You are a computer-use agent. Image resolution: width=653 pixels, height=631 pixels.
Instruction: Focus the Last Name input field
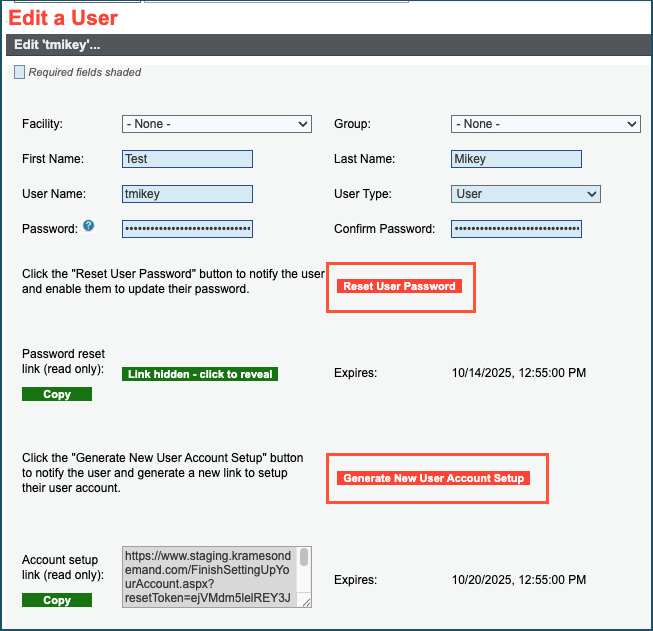coord(516,159)
